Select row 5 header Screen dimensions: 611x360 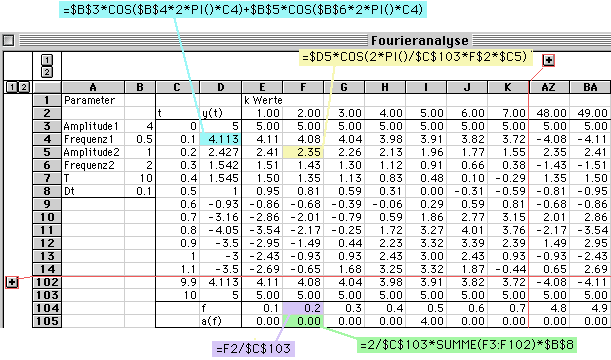click(x=47, y=152)
